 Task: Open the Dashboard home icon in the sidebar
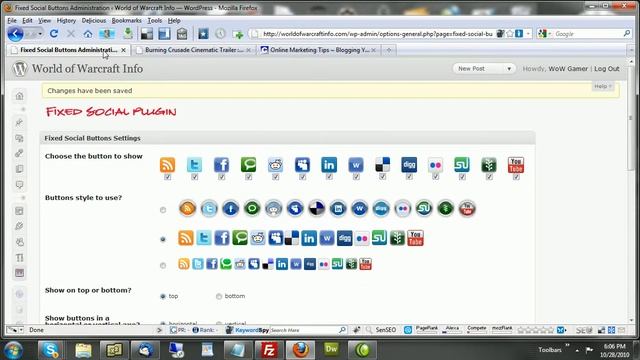[19, 96]
